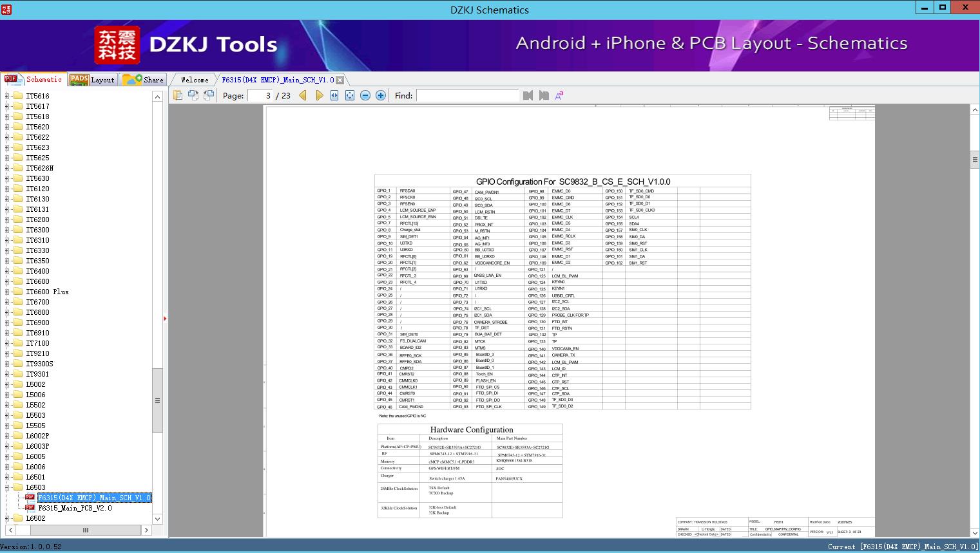This screenshot has width=980, height=553.
Task: Go to previous page arrow
Action: pos(303,95)
